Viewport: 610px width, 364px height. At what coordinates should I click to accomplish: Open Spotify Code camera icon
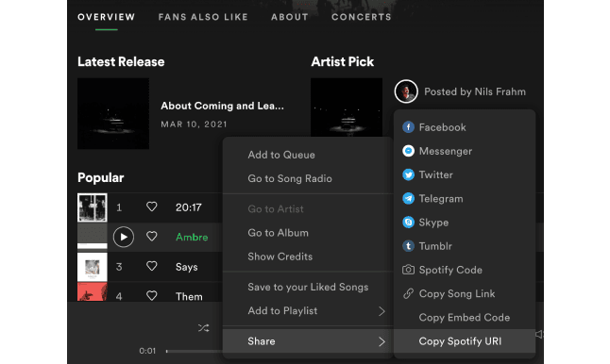(408, 270)
